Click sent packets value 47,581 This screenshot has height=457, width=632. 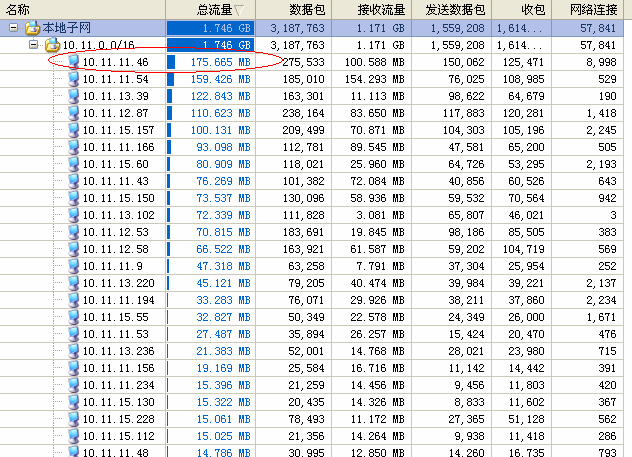click(466, 147)
